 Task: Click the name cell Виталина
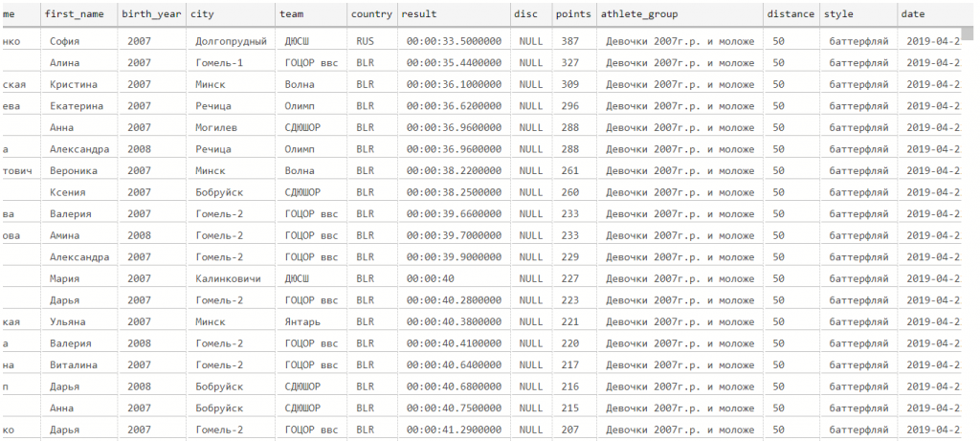point(74,364)
